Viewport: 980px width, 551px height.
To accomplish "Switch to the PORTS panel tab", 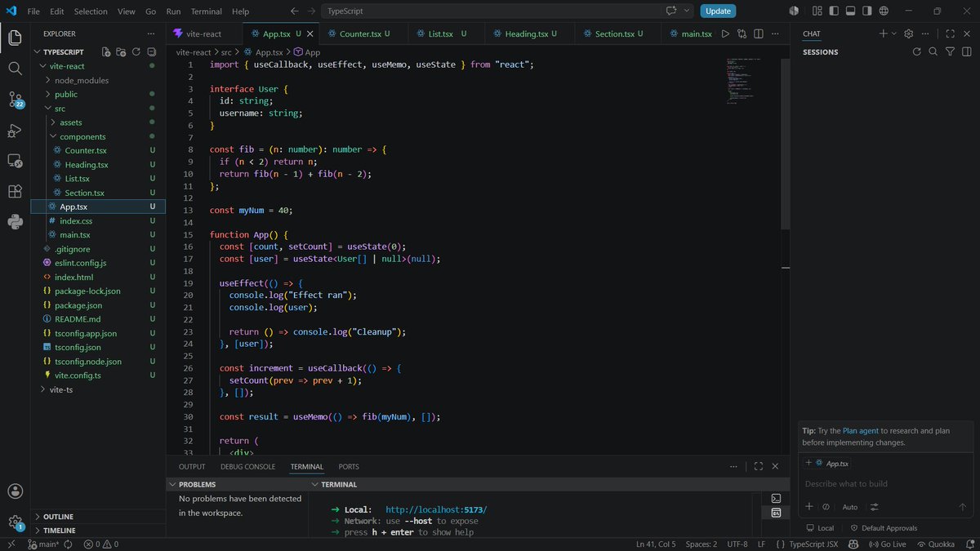I will pos(349,467).
